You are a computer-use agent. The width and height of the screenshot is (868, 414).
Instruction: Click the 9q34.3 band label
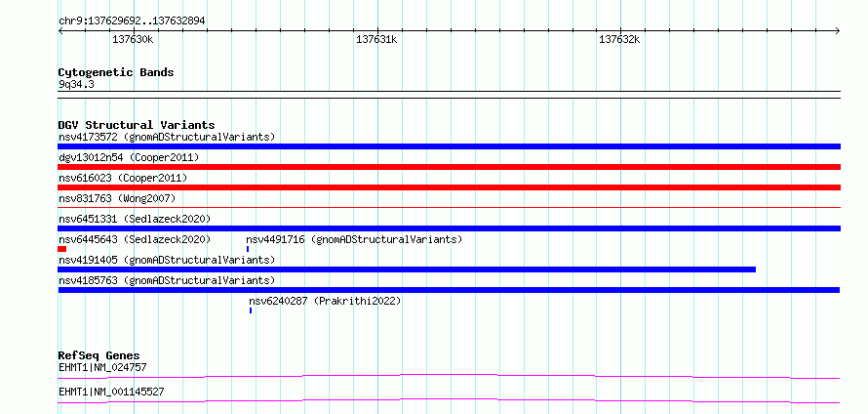point(76,85)
